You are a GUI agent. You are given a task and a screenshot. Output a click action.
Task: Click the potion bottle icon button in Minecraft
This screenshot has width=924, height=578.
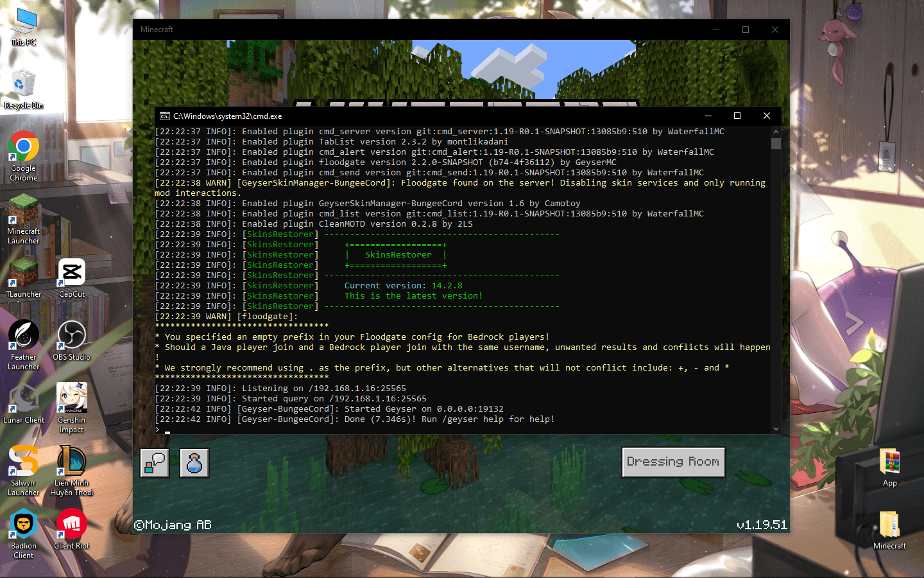(x=194, y=463)
